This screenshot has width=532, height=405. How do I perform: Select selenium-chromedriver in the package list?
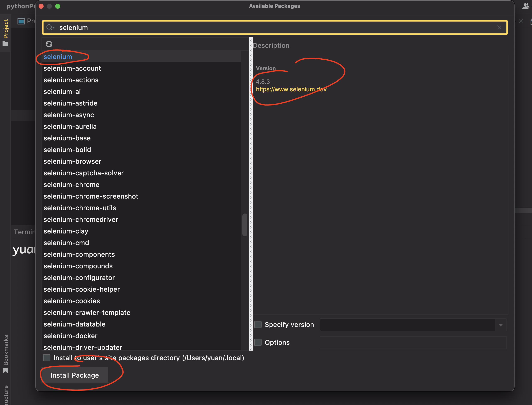tap(81, 219)
